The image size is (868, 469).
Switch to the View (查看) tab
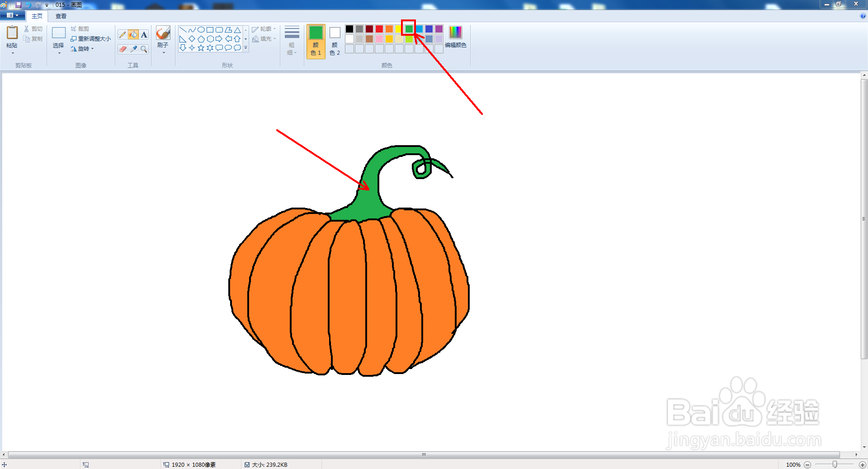click(61, 16)
